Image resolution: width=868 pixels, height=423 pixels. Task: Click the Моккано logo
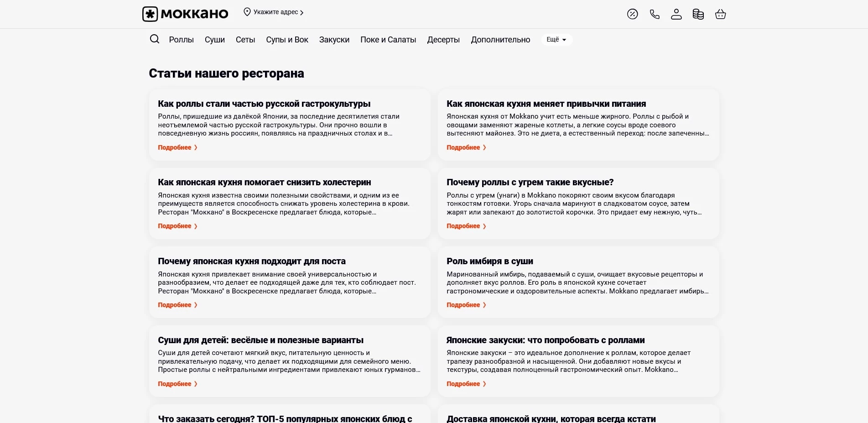click(x=185, y=14)
